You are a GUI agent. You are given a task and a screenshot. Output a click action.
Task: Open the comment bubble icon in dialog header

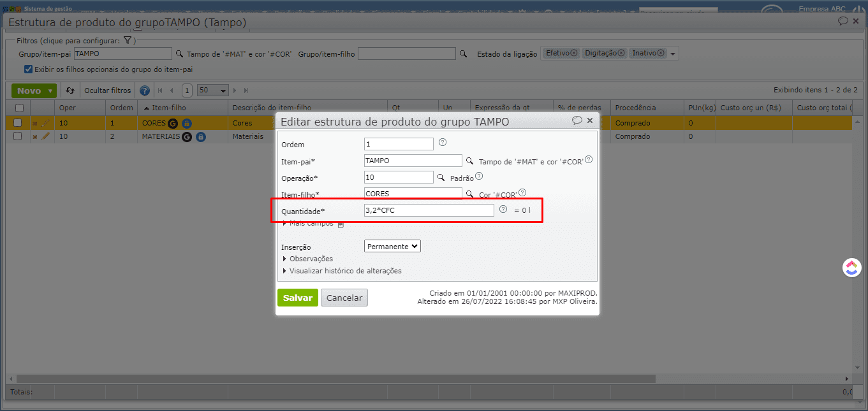click(x=577, y=120)
